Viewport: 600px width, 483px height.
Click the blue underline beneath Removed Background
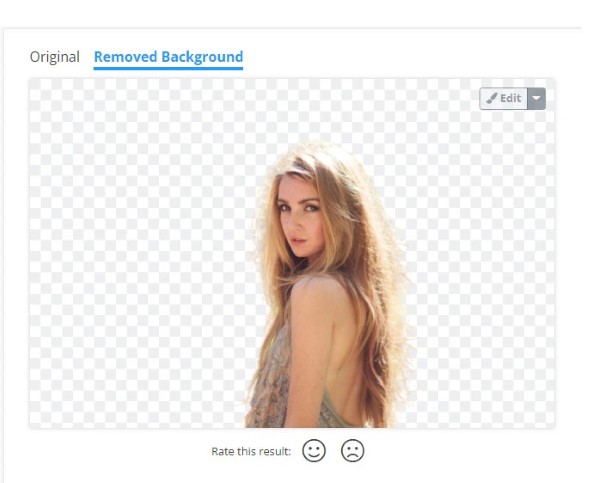(x=168, y=69)
